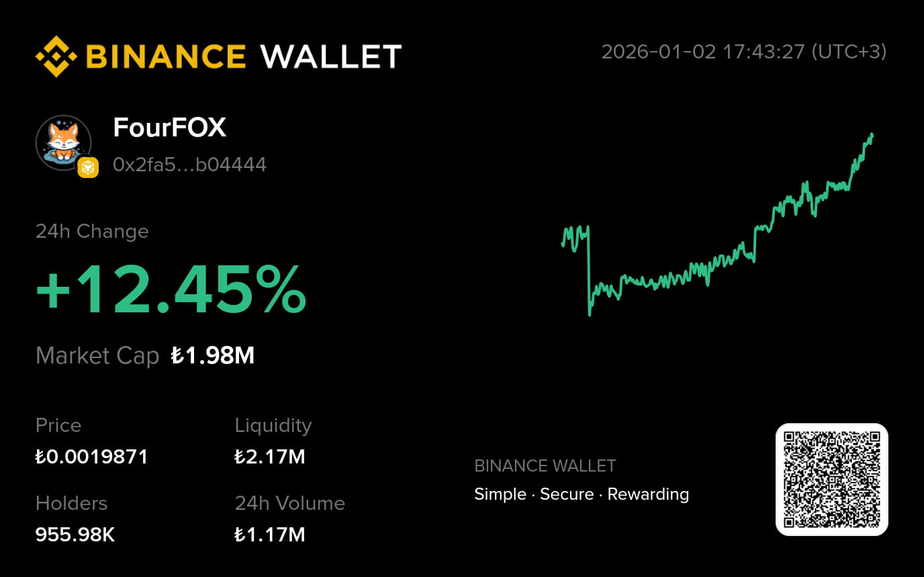The width and height of the screenshot is (924, 577).
Task: Click the BNB chain badge on avatar
Action: pos(88,167)
